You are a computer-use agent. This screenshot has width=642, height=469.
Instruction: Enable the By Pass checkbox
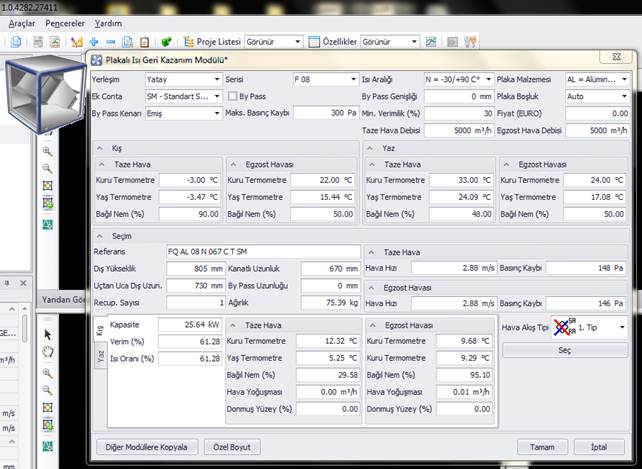[233, 96]
